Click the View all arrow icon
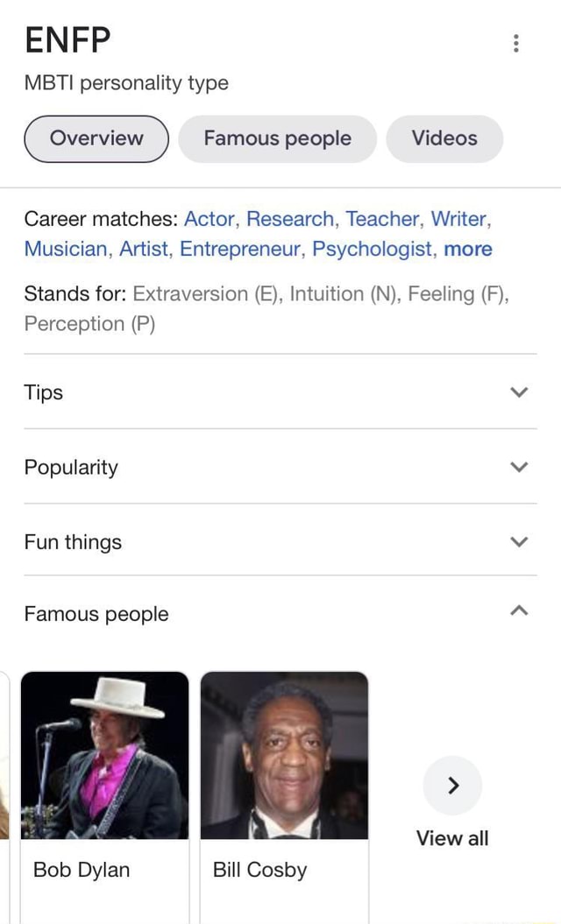 (x=452, y=786)
